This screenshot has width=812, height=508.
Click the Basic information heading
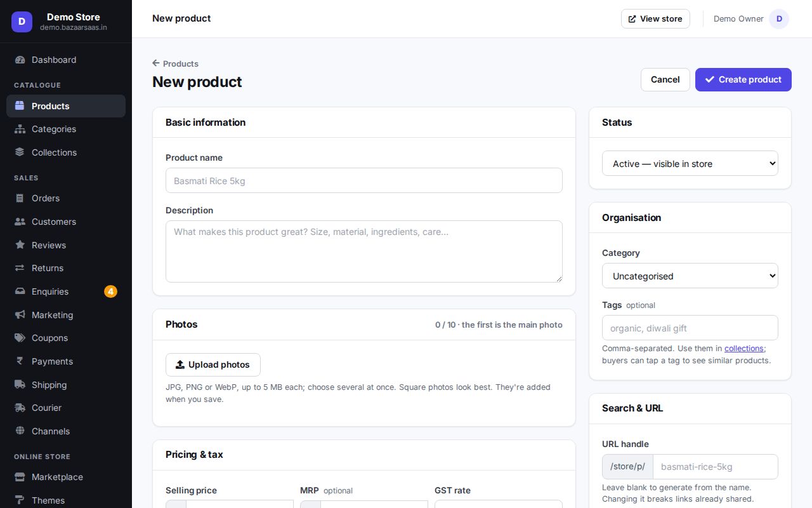(x=206, y=123)
